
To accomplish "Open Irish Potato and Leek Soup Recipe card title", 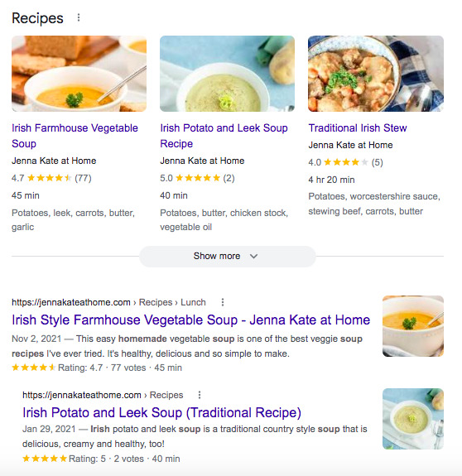I will pyautogui.click(x=224, y=136).
